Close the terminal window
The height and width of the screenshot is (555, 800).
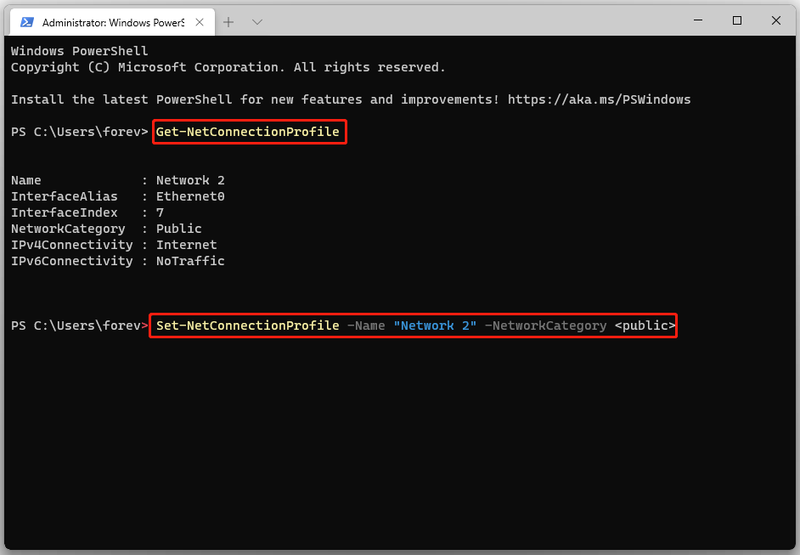click(x=776, y=20)
